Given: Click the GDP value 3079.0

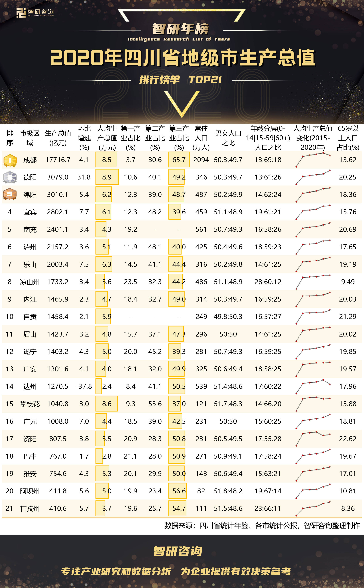Looking at the screenshot, I should coord(58,177).
